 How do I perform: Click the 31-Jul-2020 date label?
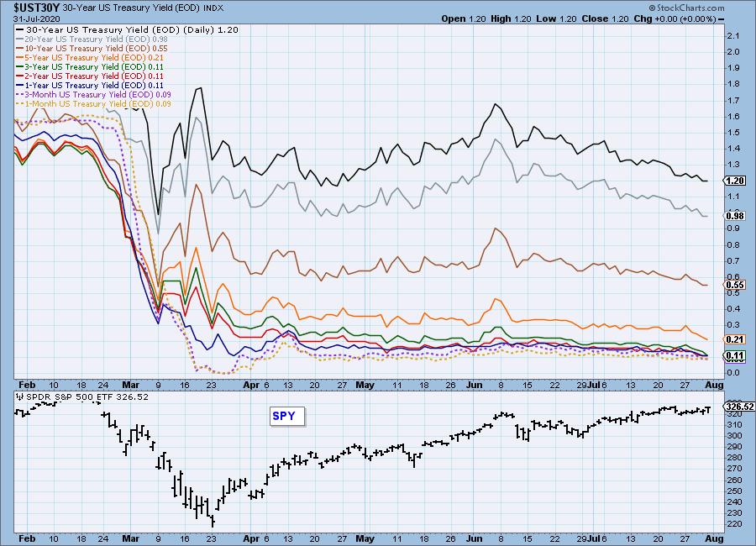(37, 18)
